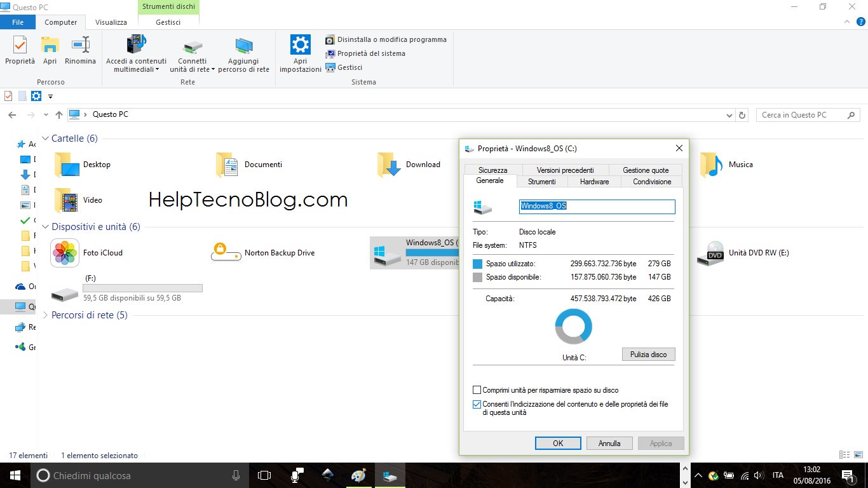Open the Documenti folder icon
Viewport: 868px width, 488px height.
coord(227,165)
